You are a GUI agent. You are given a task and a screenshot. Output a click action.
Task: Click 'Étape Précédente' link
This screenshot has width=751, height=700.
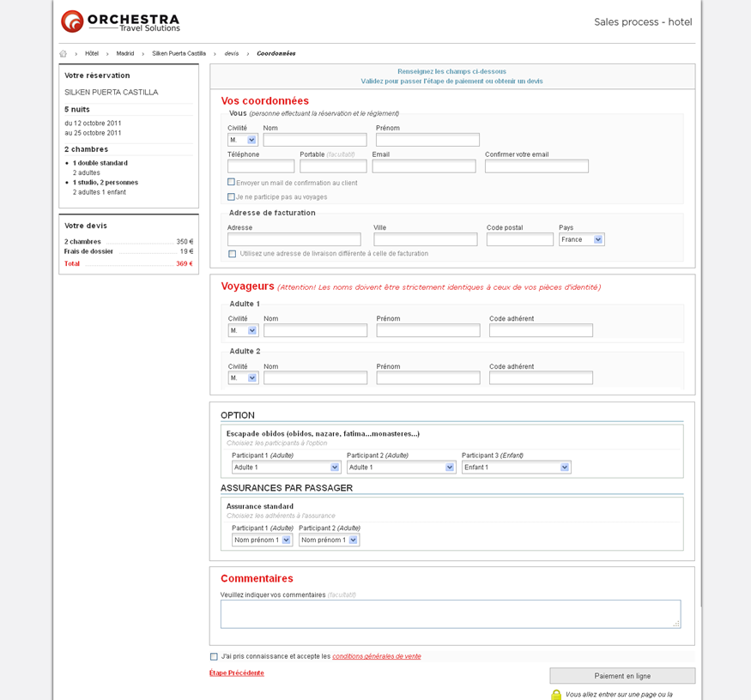[x=237, y=673]
